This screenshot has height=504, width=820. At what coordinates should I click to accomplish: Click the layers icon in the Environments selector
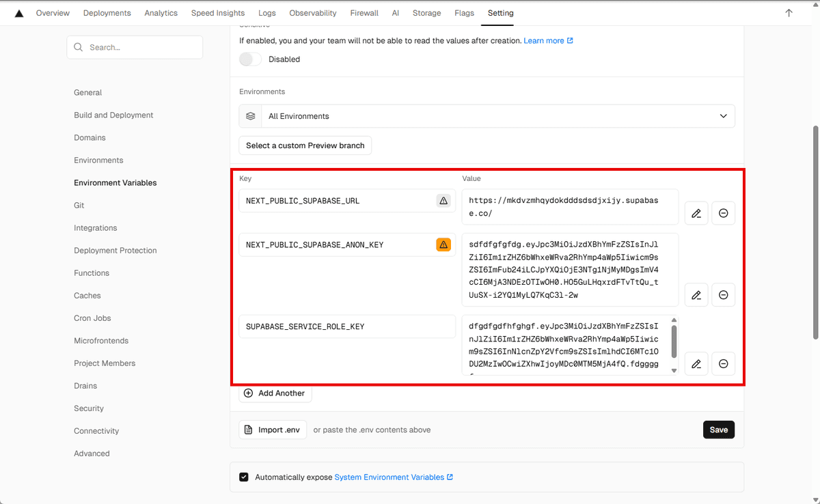(x=250, y=115)
